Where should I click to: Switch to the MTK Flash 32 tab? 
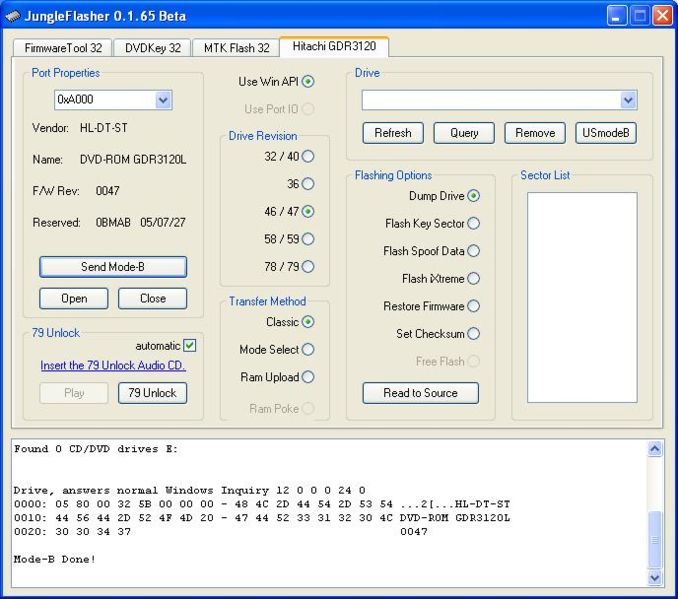[236, 48]
